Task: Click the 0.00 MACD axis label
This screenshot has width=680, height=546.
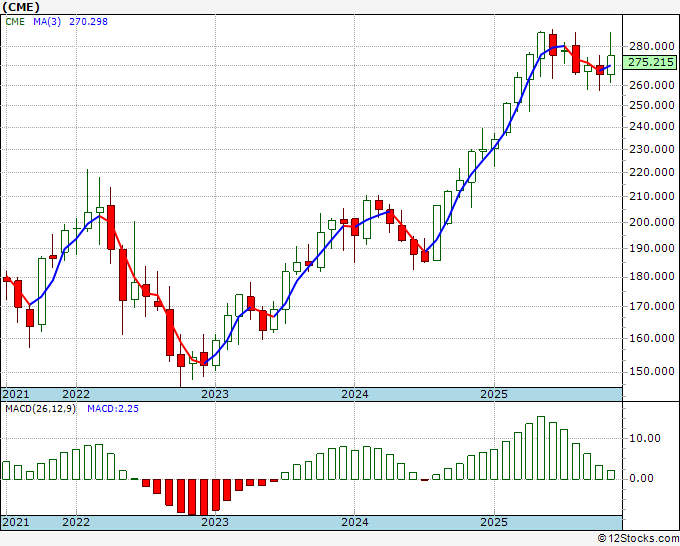Action: coord(641,478)
